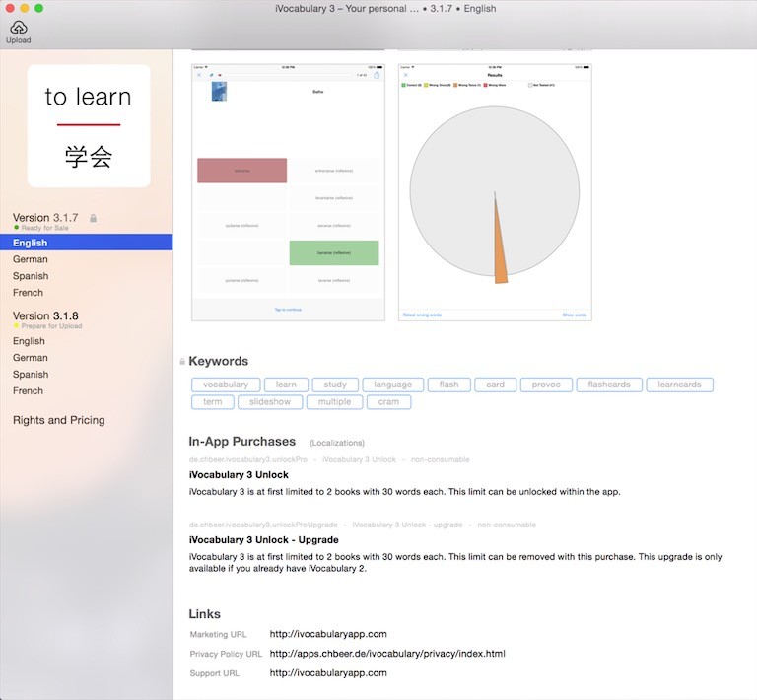The image size is (757, 700).
Task: Click the (Localizations) link
Action: point(337,443)
